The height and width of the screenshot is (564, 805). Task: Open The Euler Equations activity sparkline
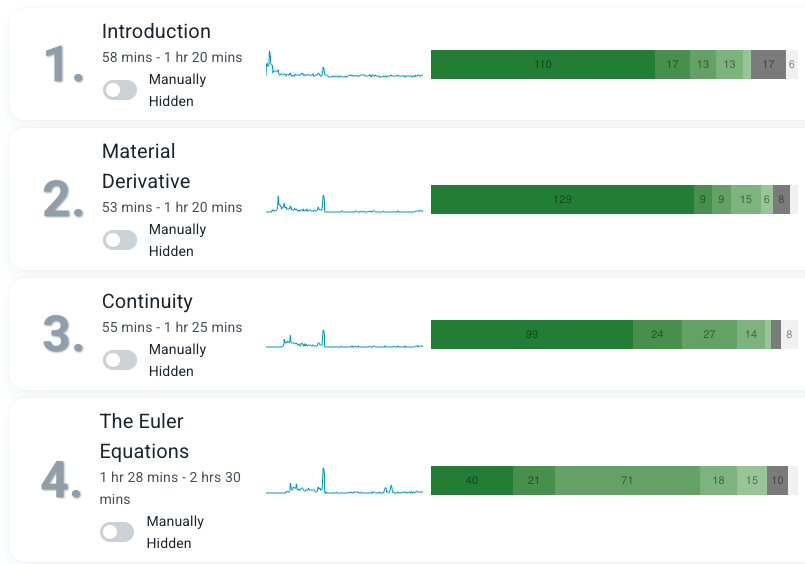[x=344, y=481]
